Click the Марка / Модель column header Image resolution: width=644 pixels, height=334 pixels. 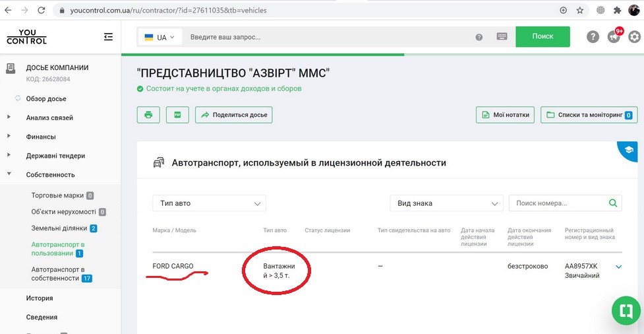pos(174,230)
